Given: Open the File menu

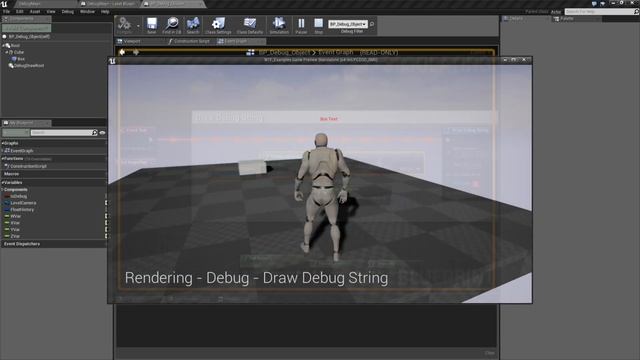Looking at the screenshot, I should pos(7,11).
